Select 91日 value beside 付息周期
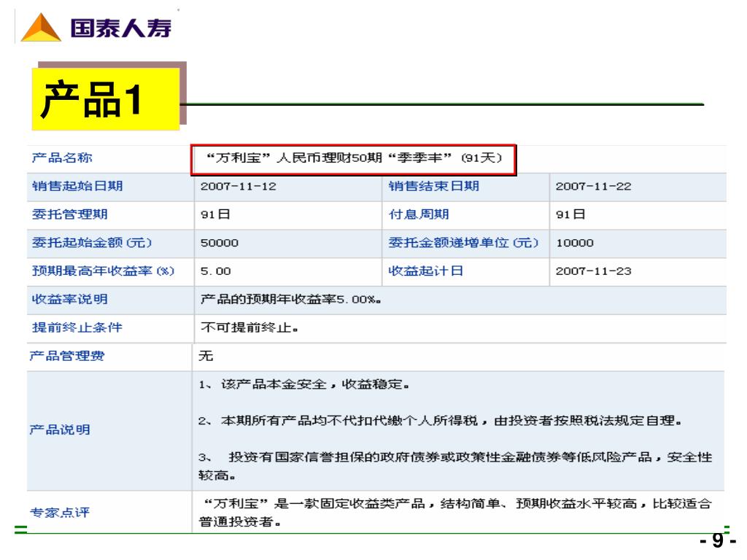Viewport: 747px width, 560px height. click(x=570, y=214)
